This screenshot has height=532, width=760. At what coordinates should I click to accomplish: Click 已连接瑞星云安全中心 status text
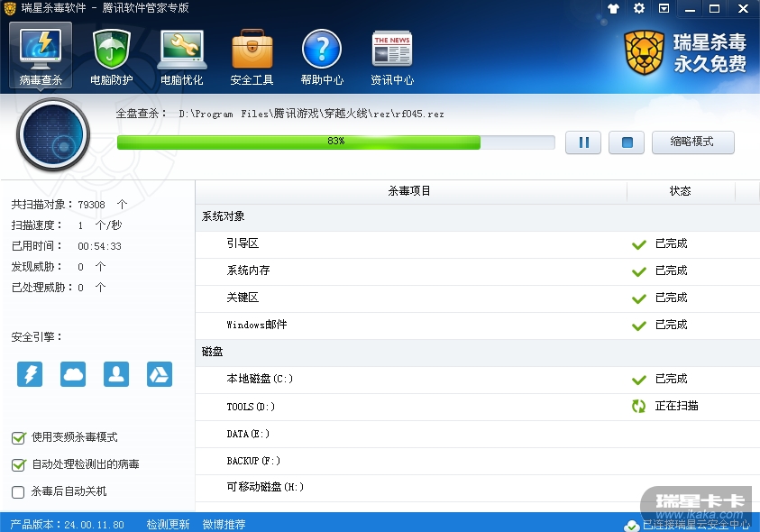coord(696,525)
